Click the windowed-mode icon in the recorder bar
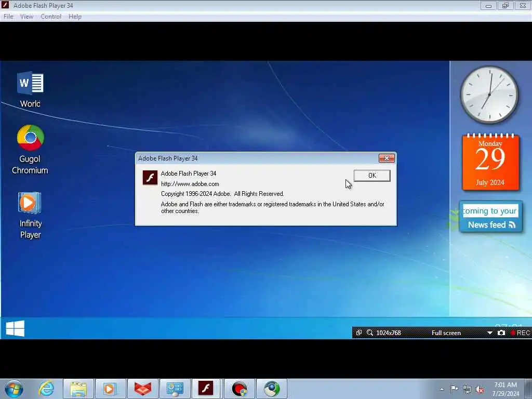Viewport: 532px width, 399px height. pyautogui.click(x=358, y=333)
